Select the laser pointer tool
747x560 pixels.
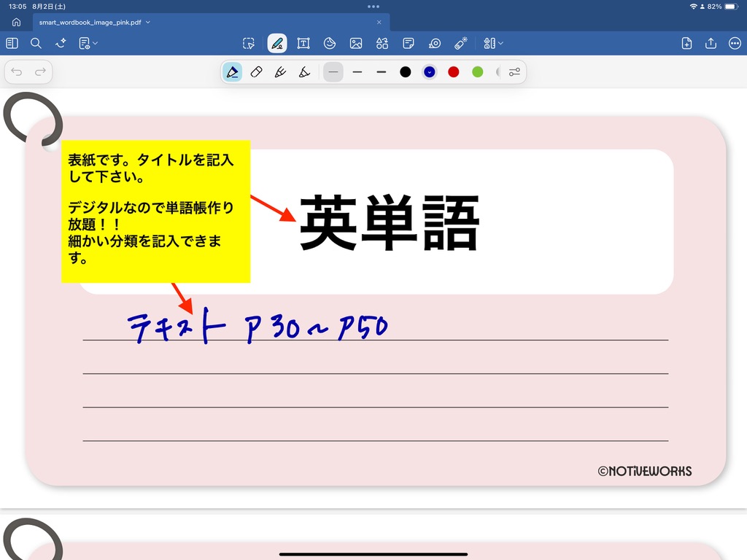coord(461,43)
